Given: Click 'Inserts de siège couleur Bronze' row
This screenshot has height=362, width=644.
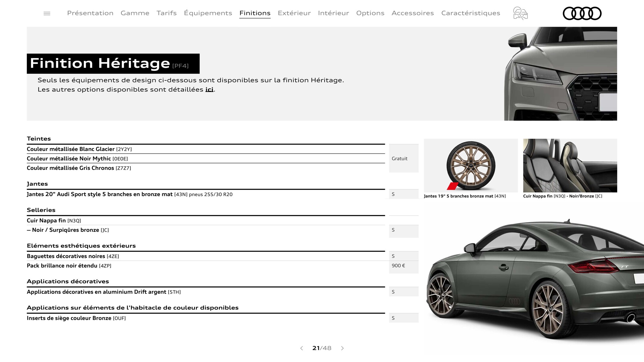Looking at the screenshot, I should [206, 318].
